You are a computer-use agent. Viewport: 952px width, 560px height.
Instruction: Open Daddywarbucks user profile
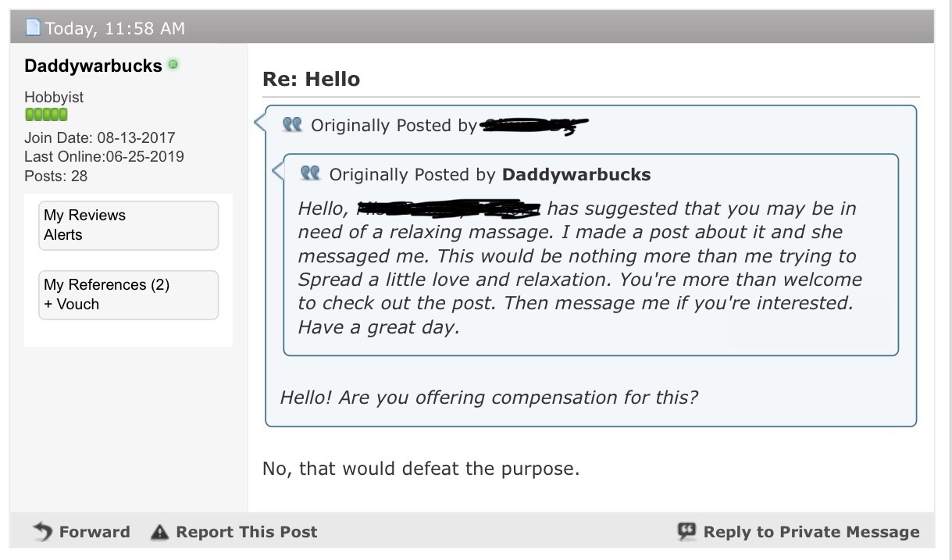pos(93,66)
